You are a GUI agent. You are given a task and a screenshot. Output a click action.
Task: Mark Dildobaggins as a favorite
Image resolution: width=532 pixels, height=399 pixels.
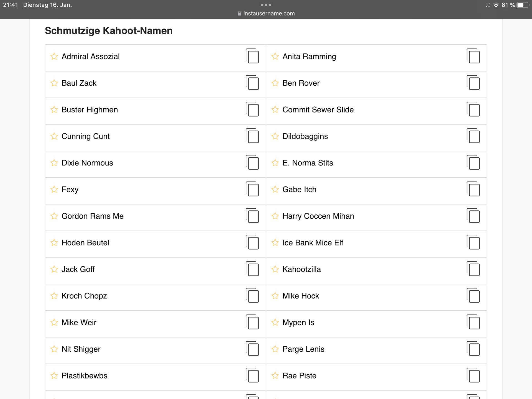click(x=275, y=136)
